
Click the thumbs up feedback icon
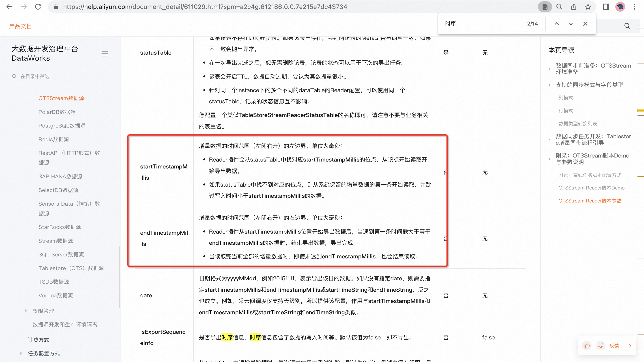(x=587, y=345)
